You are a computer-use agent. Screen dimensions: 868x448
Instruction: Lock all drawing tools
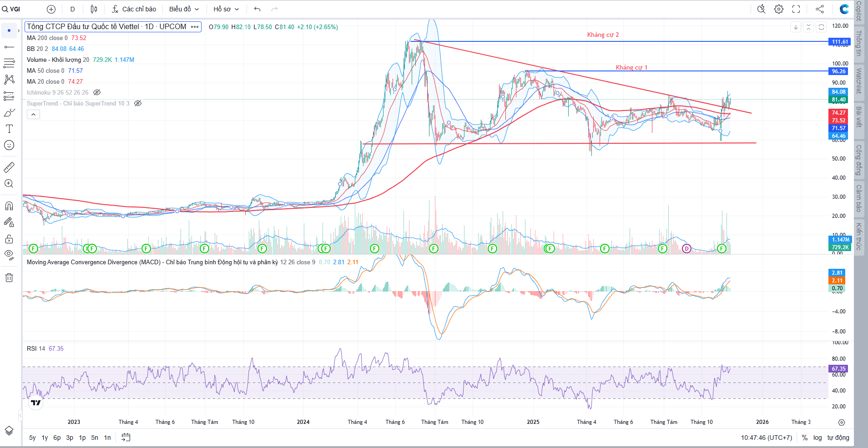tap(9, 239)
